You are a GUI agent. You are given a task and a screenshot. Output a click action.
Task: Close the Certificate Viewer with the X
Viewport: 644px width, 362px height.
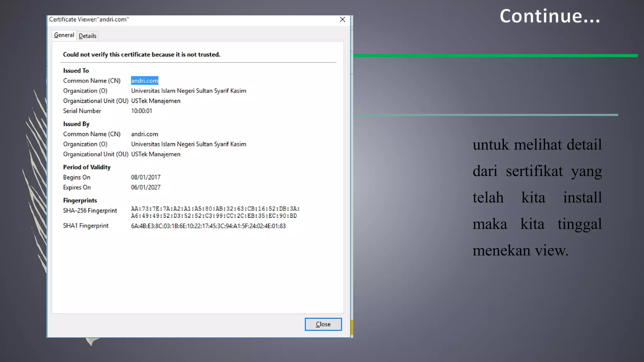[342, 19]
